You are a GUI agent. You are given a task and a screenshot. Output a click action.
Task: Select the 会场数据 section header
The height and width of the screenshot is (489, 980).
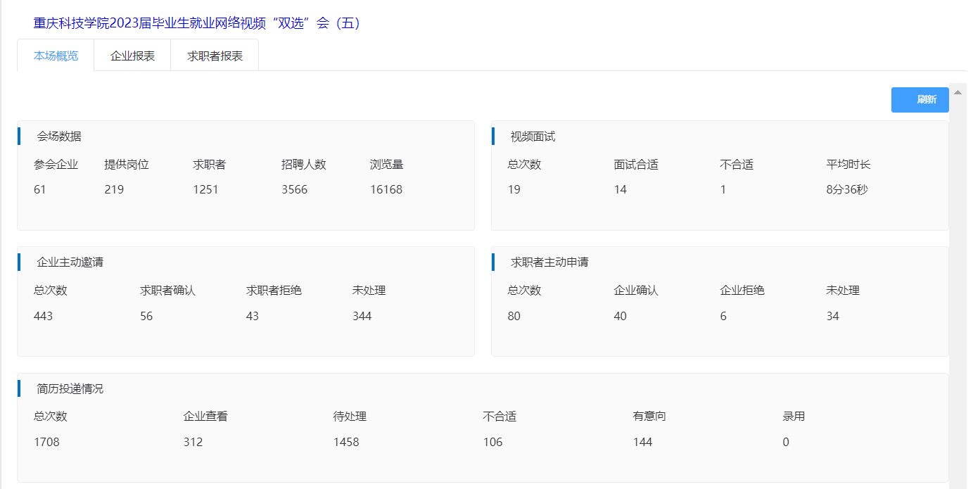[59, 136]
